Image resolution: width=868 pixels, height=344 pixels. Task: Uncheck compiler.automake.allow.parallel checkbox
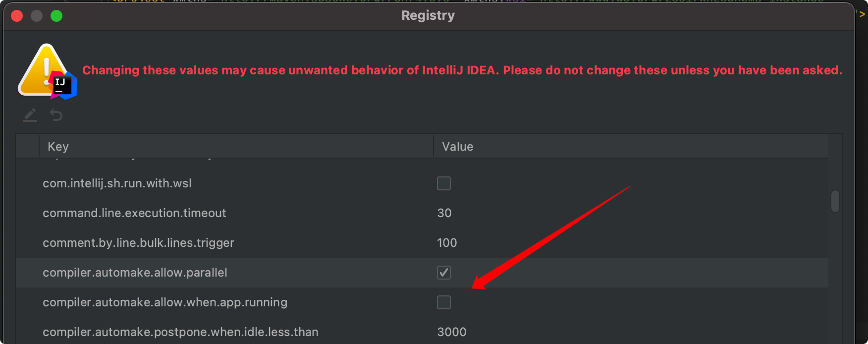coord(443,273)
